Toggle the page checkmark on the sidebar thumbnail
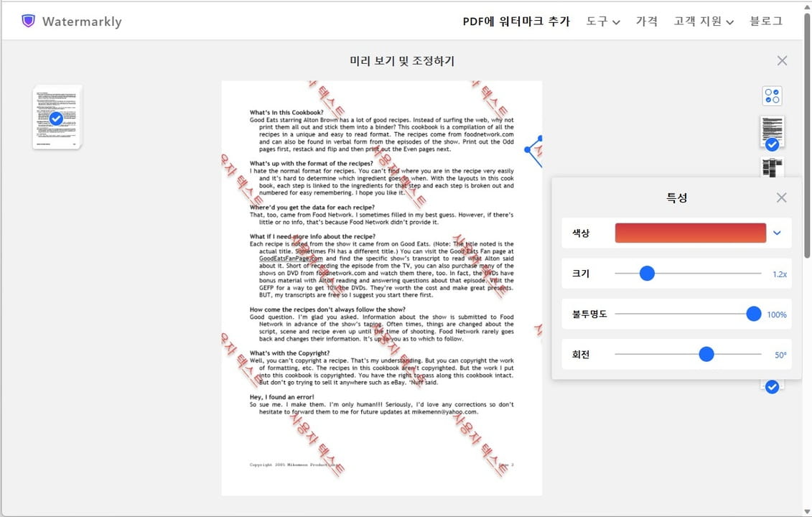 pyautogui.click(x=55, y=119)
